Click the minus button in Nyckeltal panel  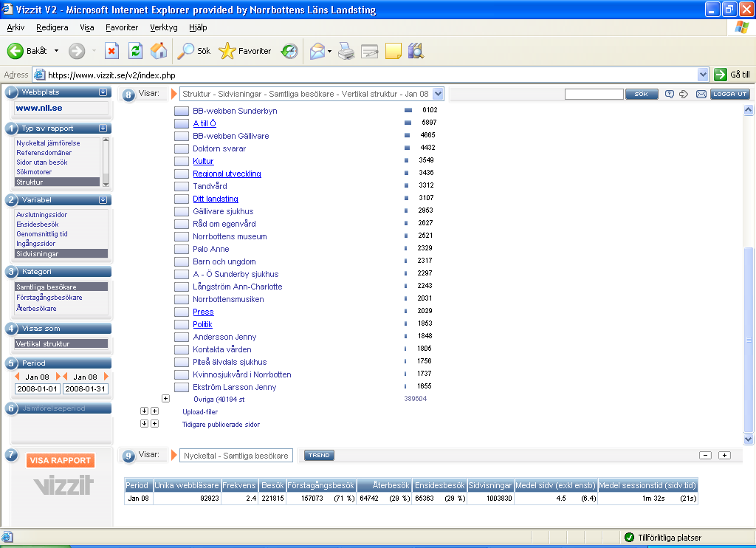[705, 455]
